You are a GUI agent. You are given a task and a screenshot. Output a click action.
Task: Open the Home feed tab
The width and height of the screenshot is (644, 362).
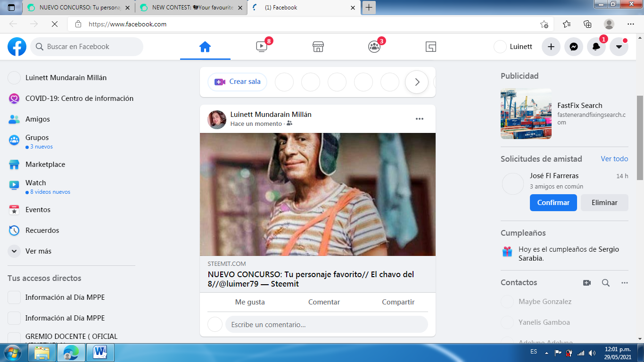205,47
